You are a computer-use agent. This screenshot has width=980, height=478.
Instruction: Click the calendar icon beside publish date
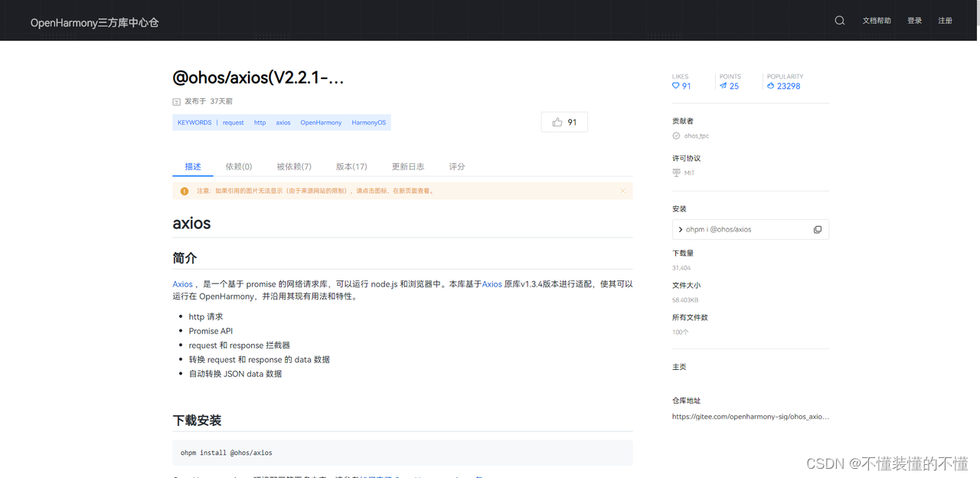pos(177,101)
